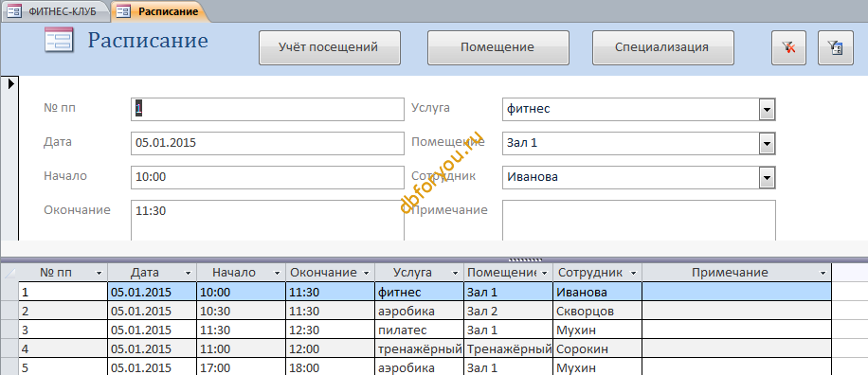This screenshot has height=375, width=868.
Task: Click the фитнес cell in datasheet row 1
Action: pos(420,292)
